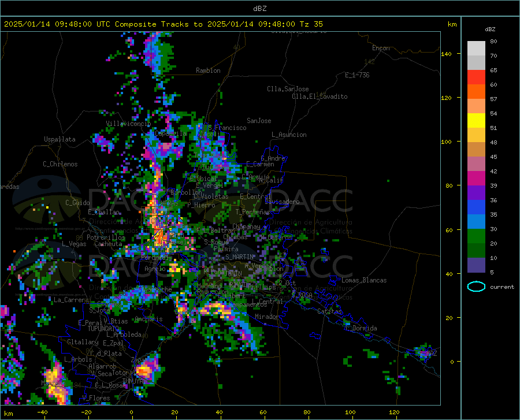This screenshot has width=520, height=420.
Task: Click the Algarrob place label
Action: [x=102, y=366]
